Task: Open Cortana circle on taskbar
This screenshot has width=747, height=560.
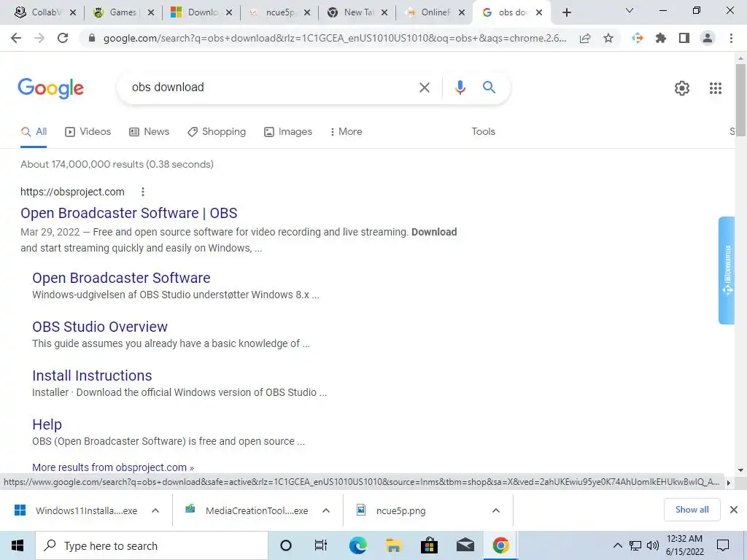Action: pos(286,545)
